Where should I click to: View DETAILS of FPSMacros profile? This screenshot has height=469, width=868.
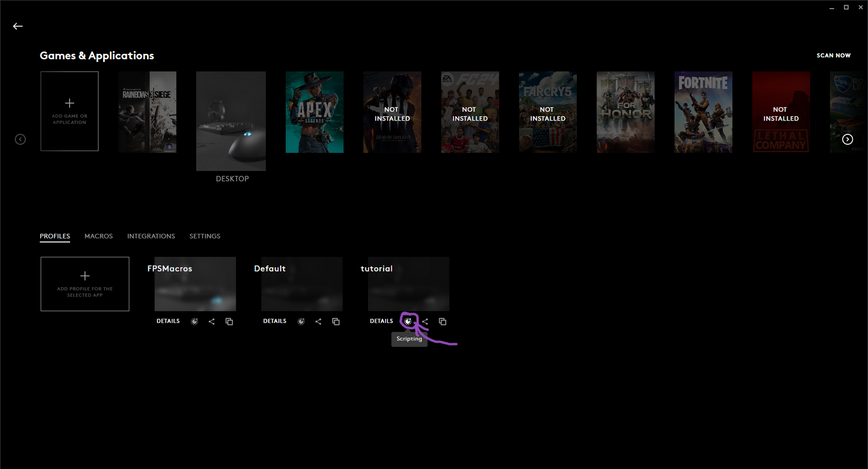pyautogui.click(x=168, y=321)
